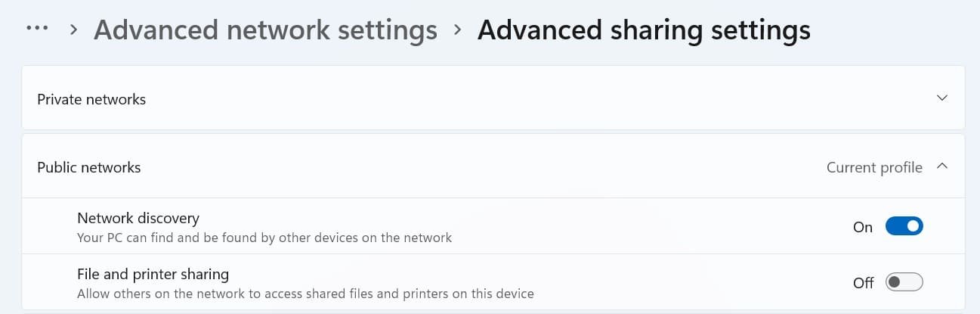Select the Network discovery setting title

[x=138, y=218]
